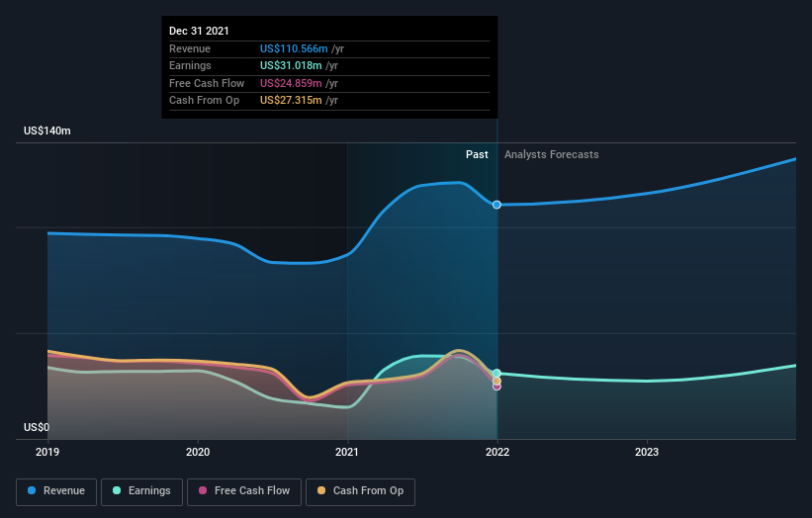Viewport: 812px width, 518px height.
Task: Click the Analysts Forecasts label
Action: [552, 155]
